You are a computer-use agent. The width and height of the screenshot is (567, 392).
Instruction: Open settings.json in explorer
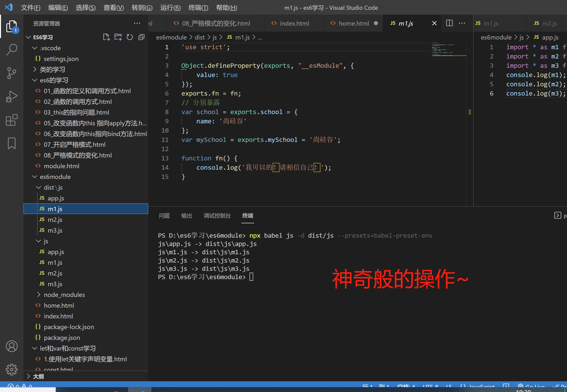(x=86, y=59)
